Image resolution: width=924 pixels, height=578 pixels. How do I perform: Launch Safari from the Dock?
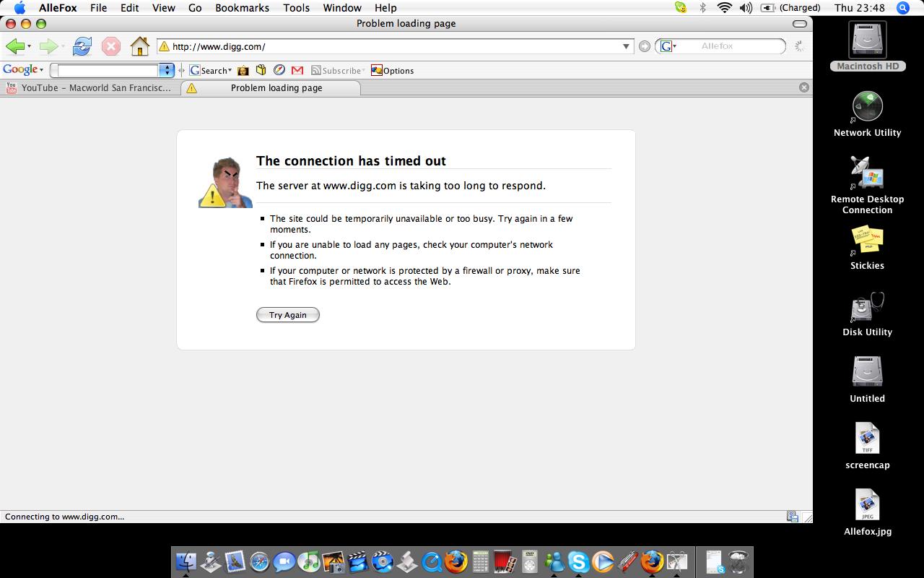[259, 561]
